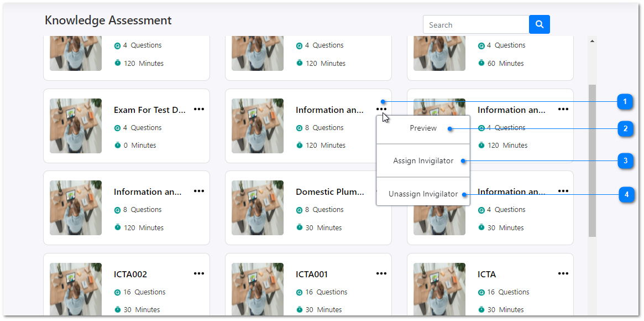Click the questions icon on ICTA card

(481, 292)
